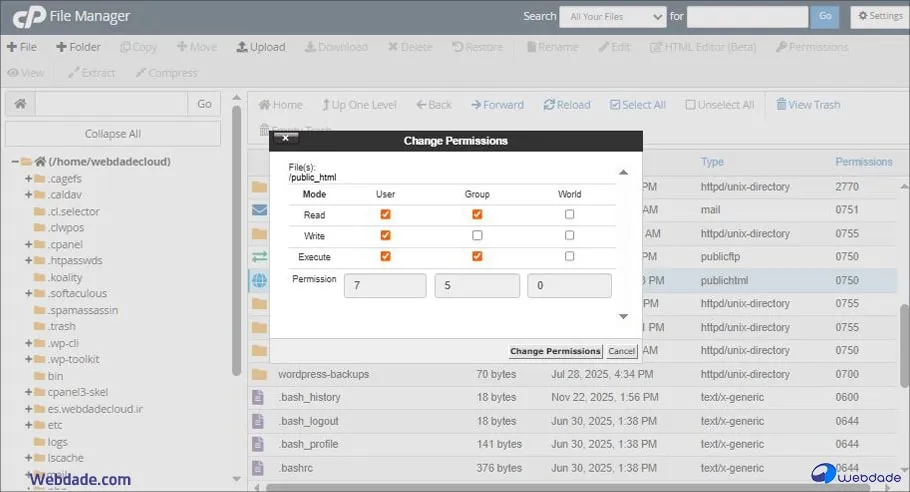Click Cancel in the permissions dialog

[621, 351]
